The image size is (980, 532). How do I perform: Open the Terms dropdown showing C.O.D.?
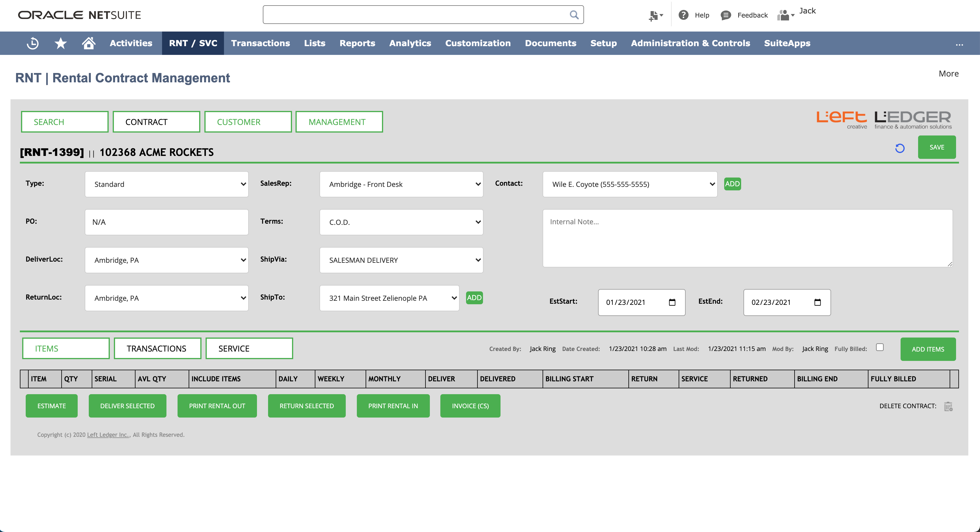coord(401,222)
